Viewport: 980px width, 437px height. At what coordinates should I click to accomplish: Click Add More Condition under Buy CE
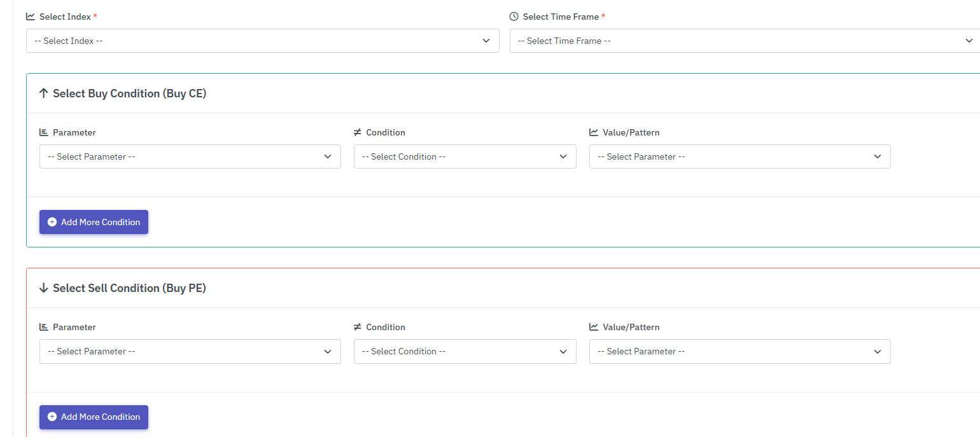click(94, 221)
